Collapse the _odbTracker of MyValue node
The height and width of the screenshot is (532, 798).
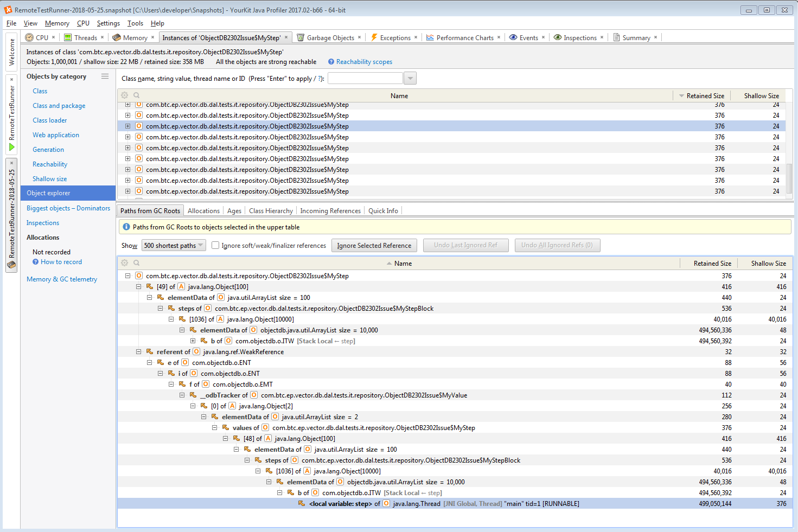182,395
